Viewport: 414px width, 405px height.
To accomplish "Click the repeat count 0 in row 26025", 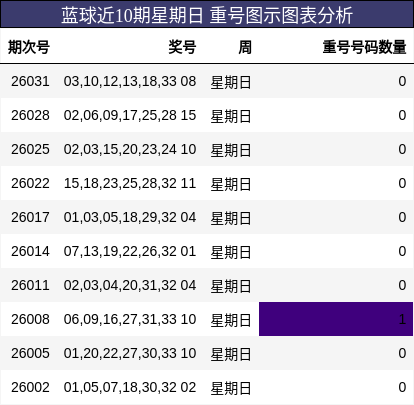I will click(x=402, y=149).
